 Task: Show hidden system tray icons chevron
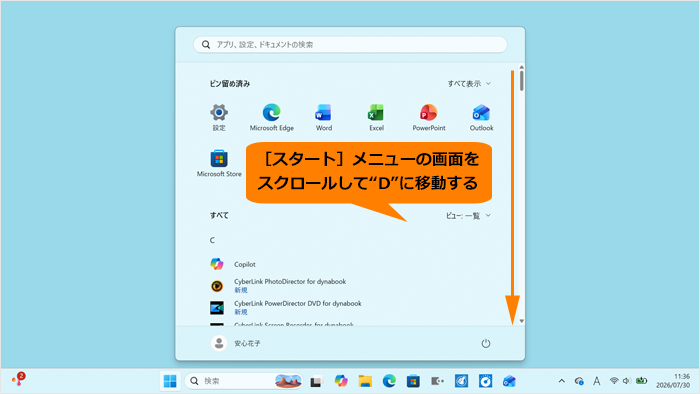tap(562, 381)
